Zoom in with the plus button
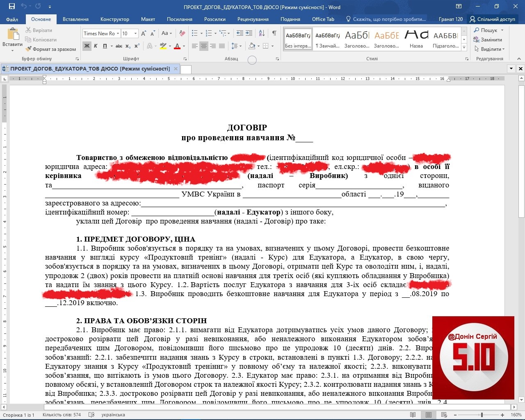Screen dimensions: 525x420 502,415
